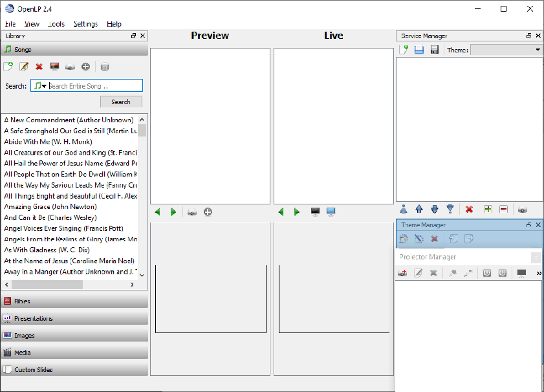Select song All People That on Earth Do Dwell

point(71,174)
